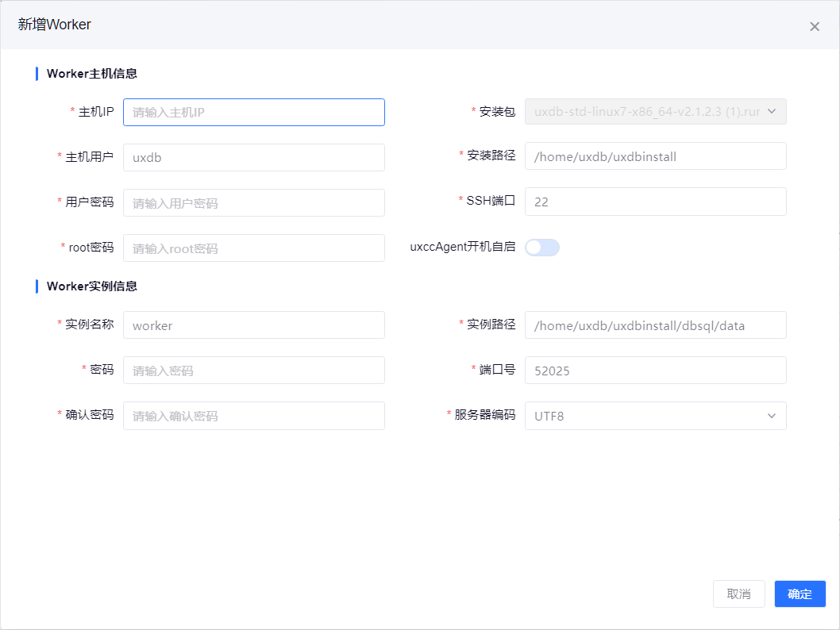
Task: Focus the 主机IP input field
Action: point(253,113)
